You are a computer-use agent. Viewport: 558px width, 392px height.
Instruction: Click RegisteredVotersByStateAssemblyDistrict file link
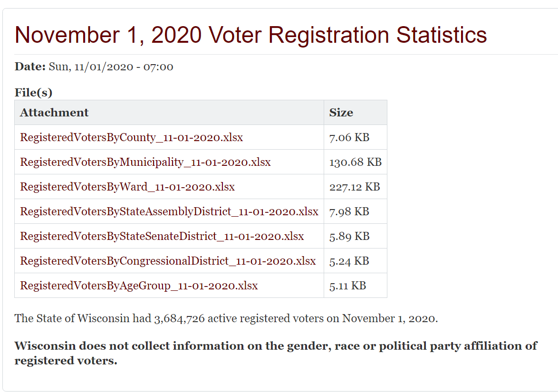[169, 212]
